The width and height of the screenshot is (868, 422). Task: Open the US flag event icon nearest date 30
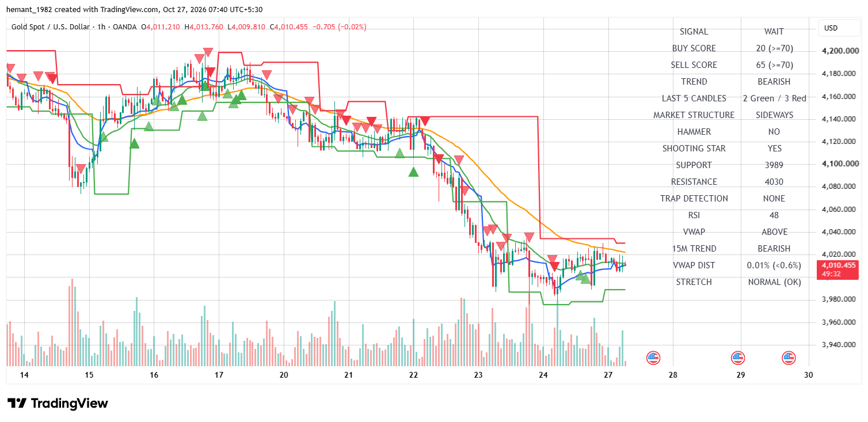point(789,358)
